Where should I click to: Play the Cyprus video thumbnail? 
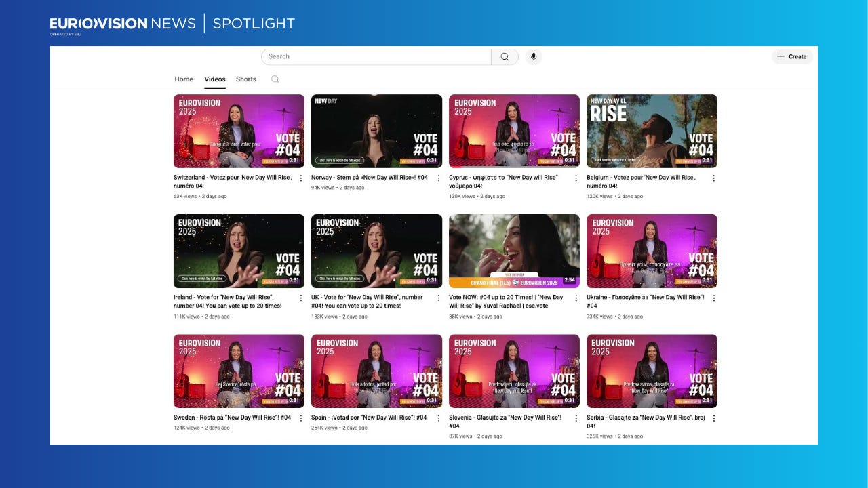tap(514, 131)
